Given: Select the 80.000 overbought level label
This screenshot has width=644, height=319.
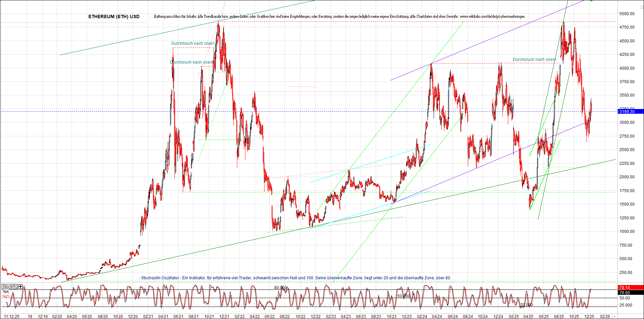Looking at the screenshot, I should pos(281,288).
